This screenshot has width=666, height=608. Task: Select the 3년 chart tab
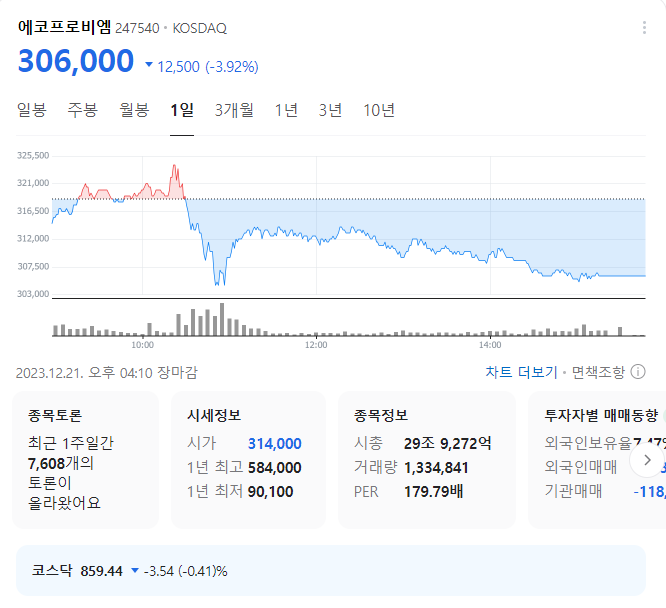pos(330,110)
